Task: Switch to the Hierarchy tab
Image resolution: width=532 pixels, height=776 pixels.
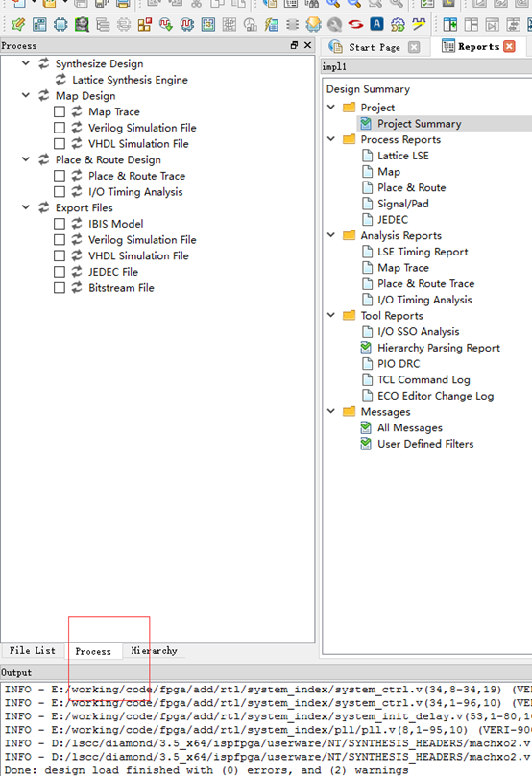Action: [x=154, y=651]
